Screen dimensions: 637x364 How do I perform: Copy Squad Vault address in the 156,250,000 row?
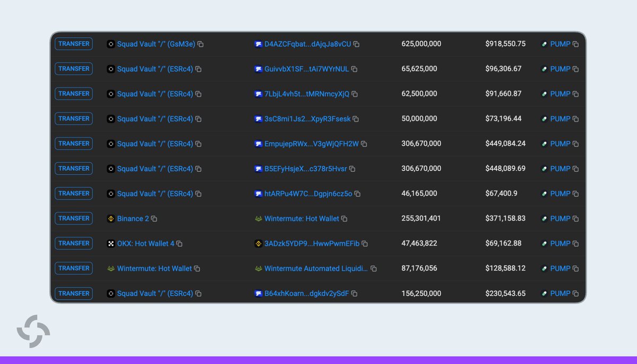[x=199, y=293]
